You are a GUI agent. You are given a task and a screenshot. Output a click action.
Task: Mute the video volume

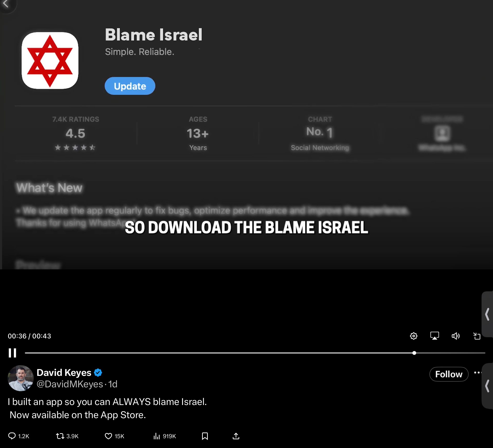coord(455,336)
